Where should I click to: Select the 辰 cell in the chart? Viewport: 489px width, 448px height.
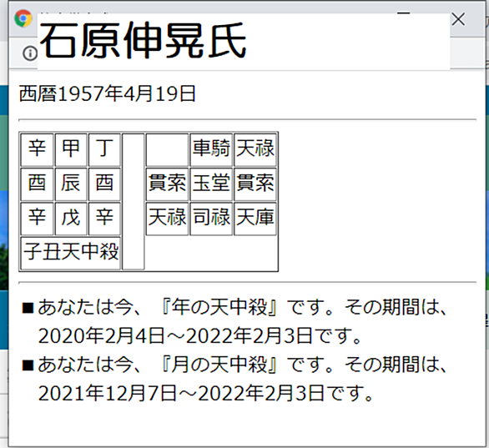pos(71,184)
